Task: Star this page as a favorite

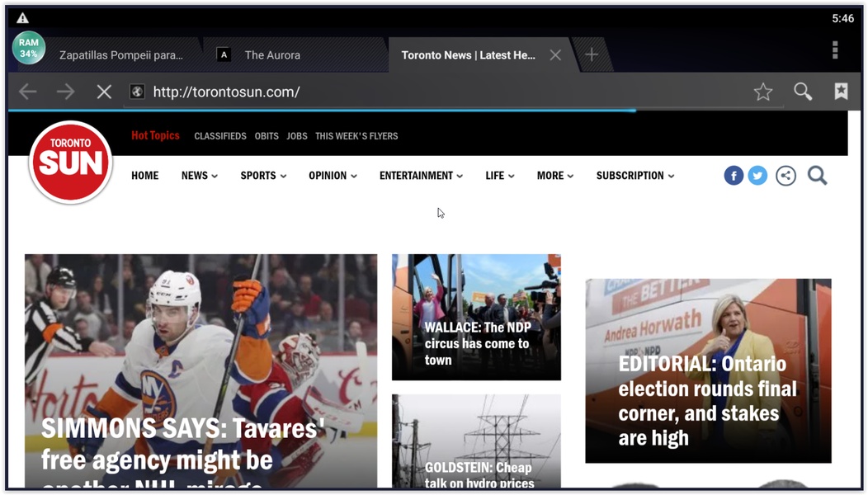Action: [763, 92]
